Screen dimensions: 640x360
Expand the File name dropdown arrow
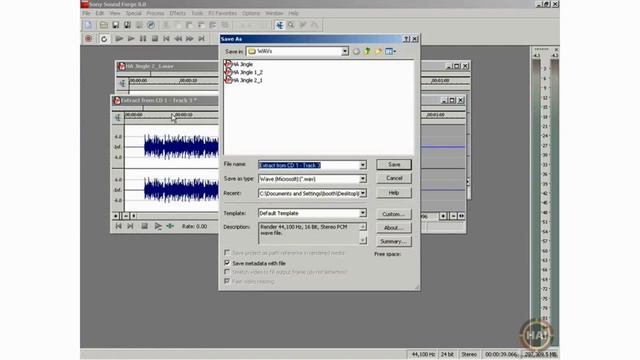pyautogui.click(x=363, y=165)
